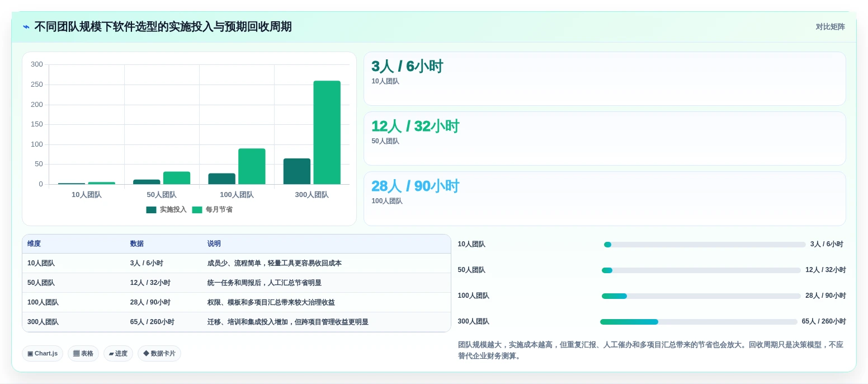Click the 3人 / 6小时 table cell
Viewport: 868px width, 384px height.
(164, 263)
